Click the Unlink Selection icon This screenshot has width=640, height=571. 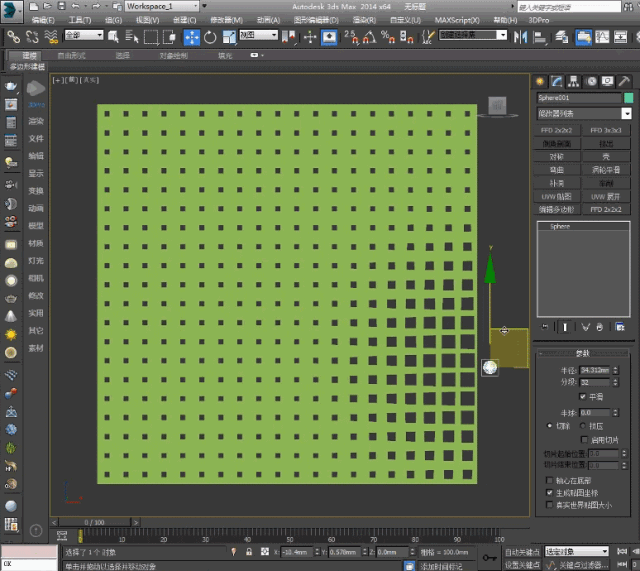pyautogui.click(x=32, y=37)
